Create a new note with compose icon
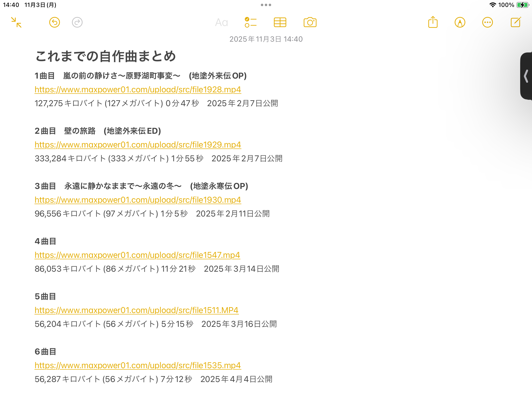 [515, 22]
